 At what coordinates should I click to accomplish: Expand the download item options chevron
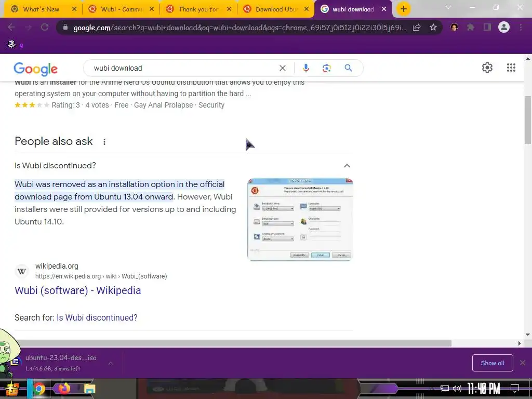[111, 363]
